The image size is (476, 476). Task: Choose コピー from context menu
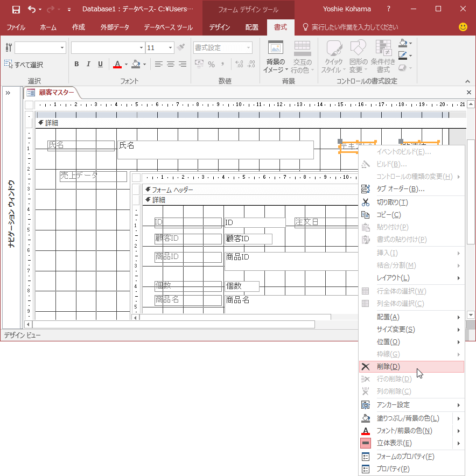click(x=411, y=215)
